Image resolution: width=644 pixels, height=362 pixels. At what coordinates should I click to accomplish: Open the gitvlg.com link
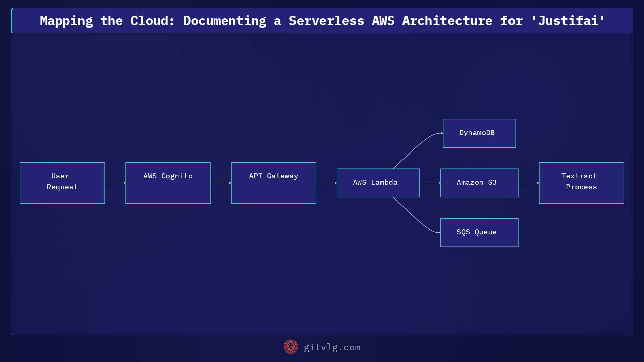[x=332, y=347]
